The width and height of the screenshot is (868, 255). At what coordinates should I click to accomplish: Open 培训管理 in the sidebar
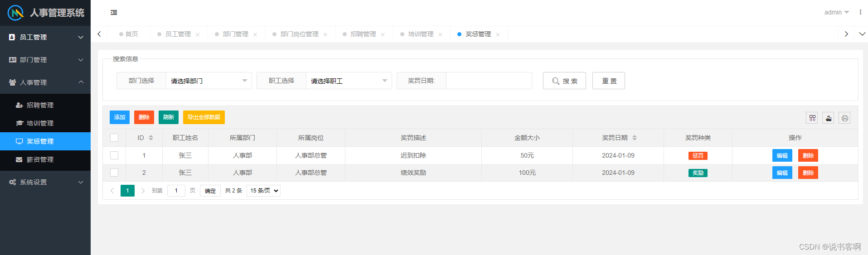[x=45, y=123]
